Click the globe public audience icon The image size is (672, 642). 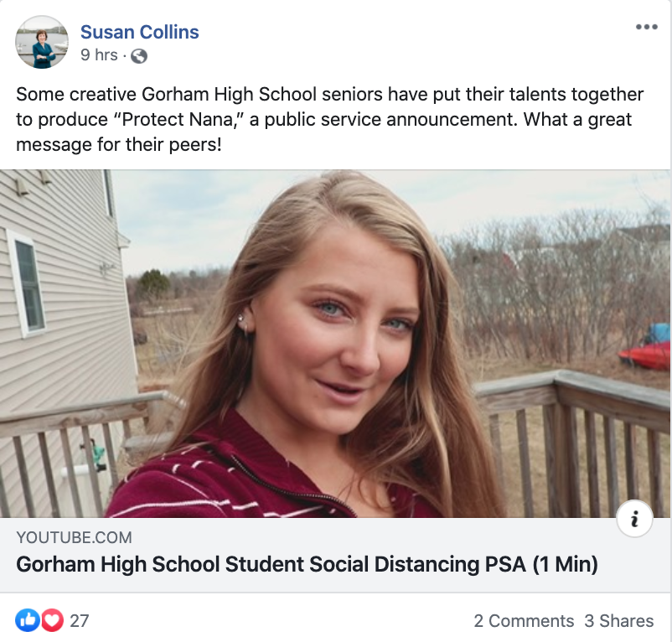pyautogui.click(x=139, y=56)
